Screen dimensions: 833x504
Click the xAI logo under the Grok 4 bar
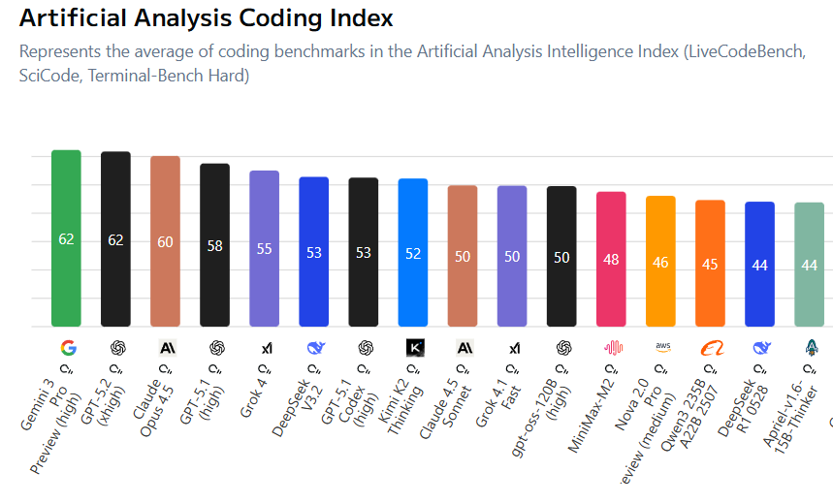(x=267, y=348)
